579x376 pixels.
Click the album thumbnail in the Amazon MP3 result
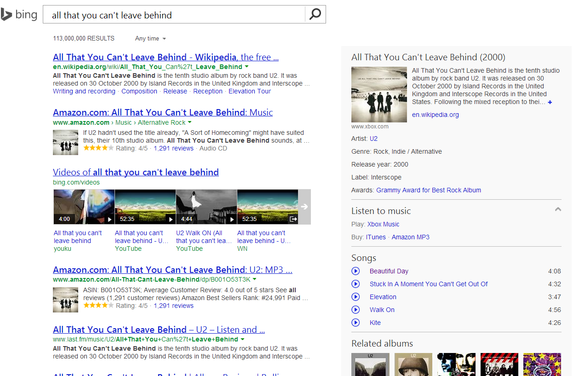(65, 300)
